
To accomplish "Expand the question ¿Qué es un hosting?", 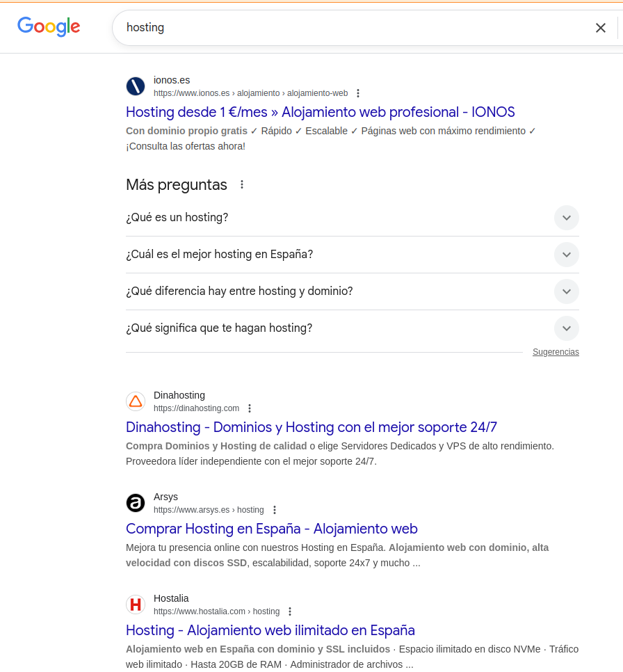I will point(566,218).
